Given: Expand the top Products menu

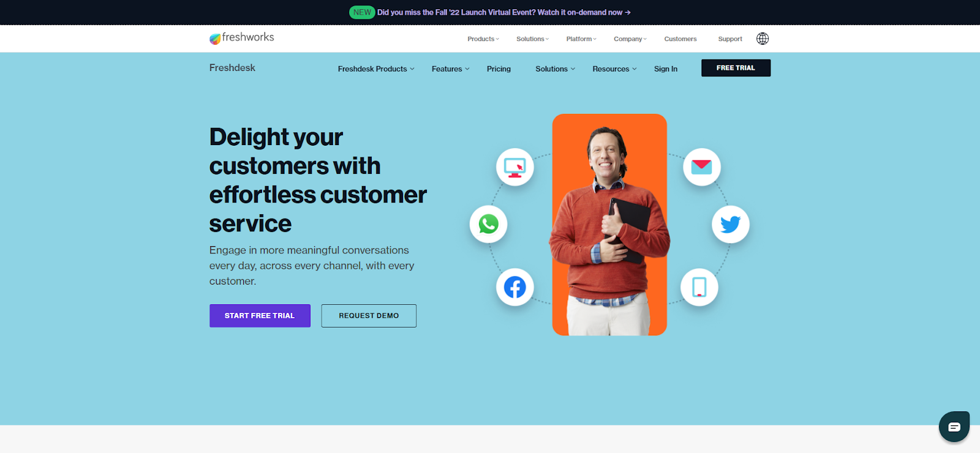Looking at the screenshot, I should point(483,39).
